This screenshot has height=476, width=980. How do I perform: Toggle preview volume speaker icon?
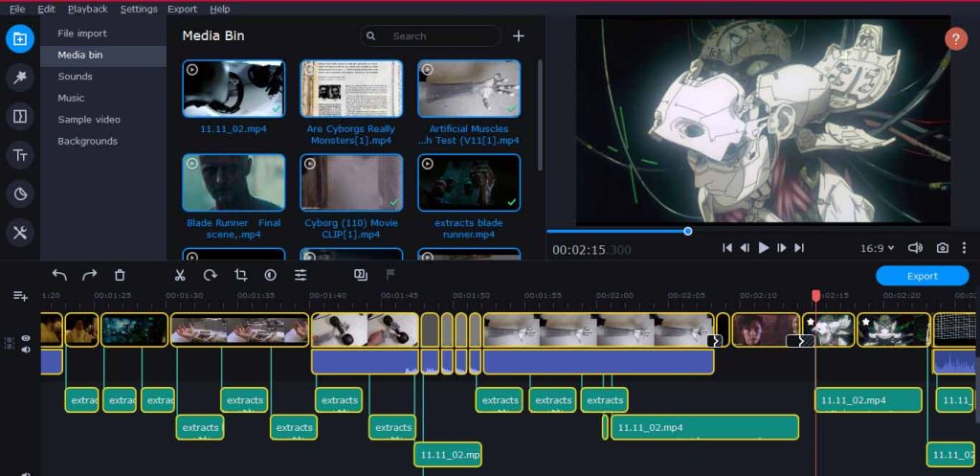pyautogui.click(x=914, y=248)
